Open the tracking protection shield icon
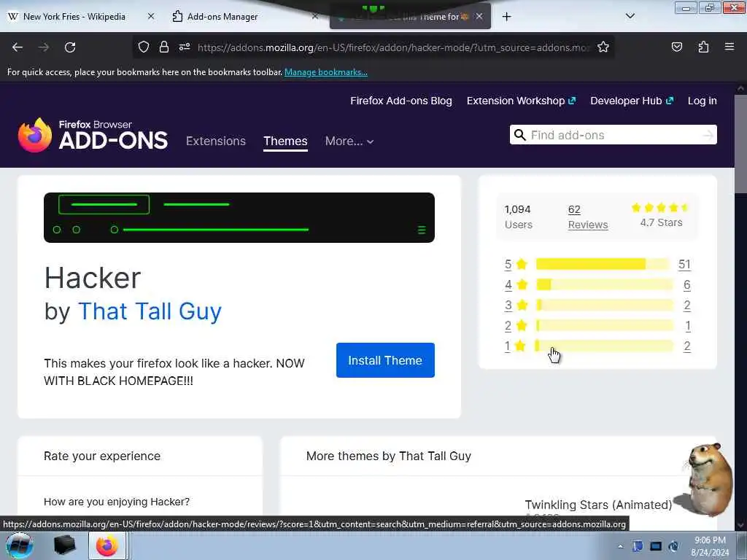The image size is (747, 560). click(x=144, y=47)
